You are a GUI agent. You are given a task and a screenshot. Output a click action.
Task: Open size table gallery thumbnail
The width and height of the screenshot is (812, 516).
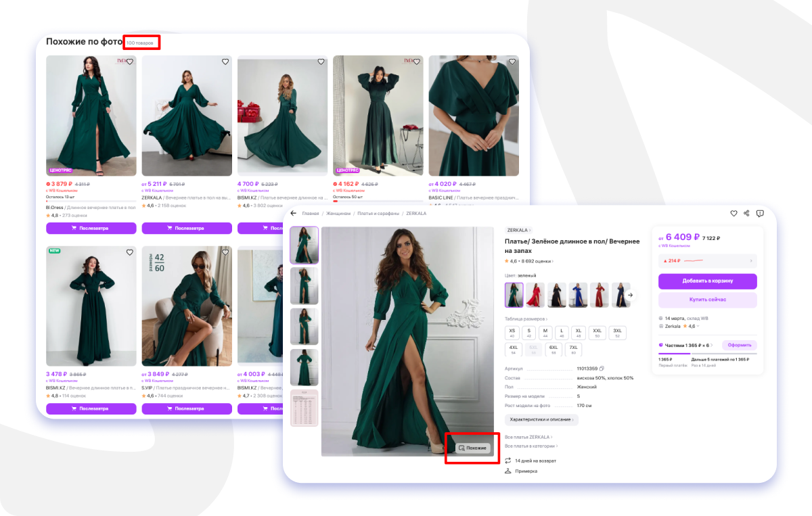(304, 408)
